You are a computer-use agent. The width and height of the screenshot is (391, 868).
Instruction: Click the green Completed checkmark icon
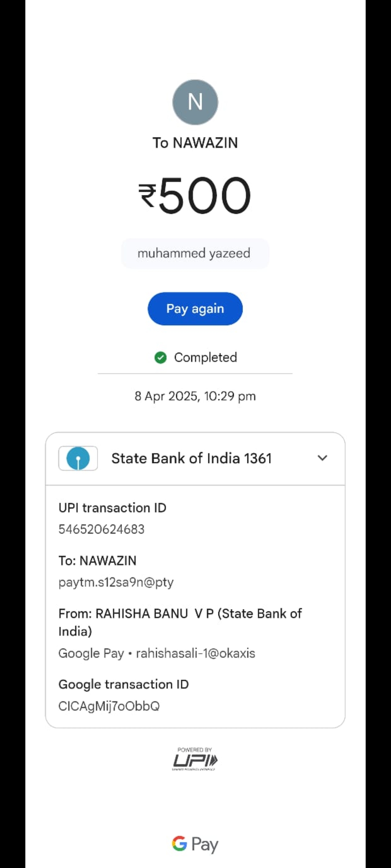[x=160, y=357]
